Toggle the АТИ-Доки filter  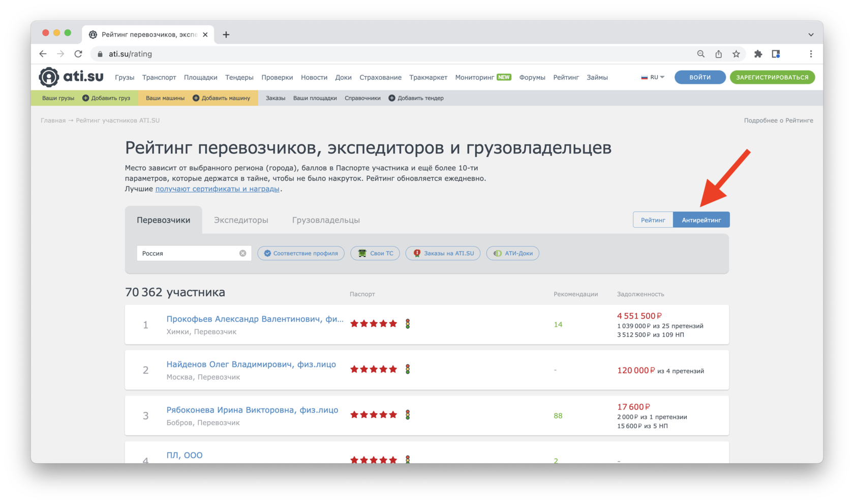(x=513, y=253)
